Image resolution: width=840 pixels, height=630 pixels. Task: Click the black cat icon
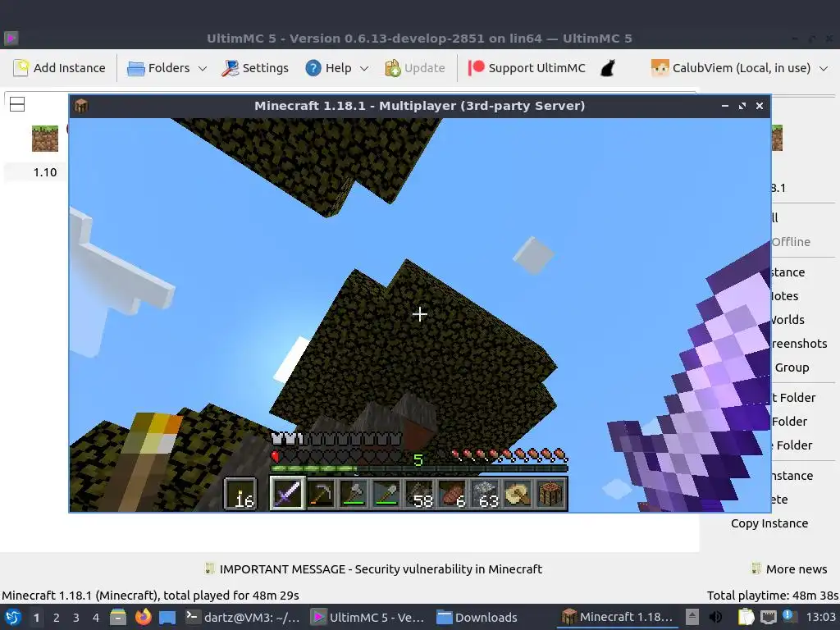(x=608, y=68)
